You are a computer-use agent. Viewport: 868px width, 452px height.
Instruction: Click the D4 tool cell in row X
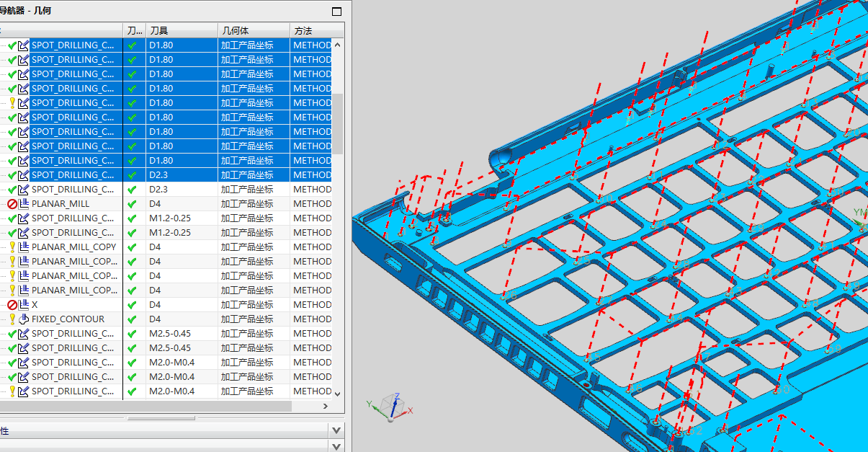point(155,305)
